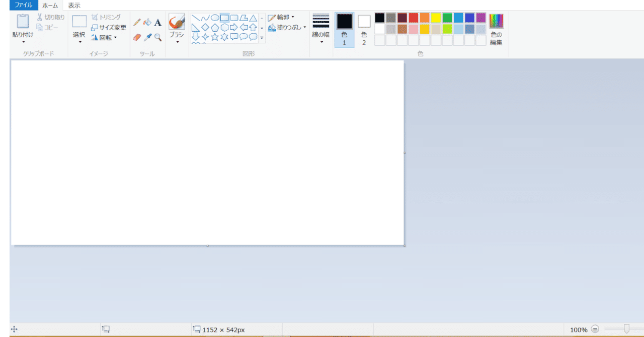Choose the Curve shape
Viewport: 644px width, 337px height.
coord(205,18)
